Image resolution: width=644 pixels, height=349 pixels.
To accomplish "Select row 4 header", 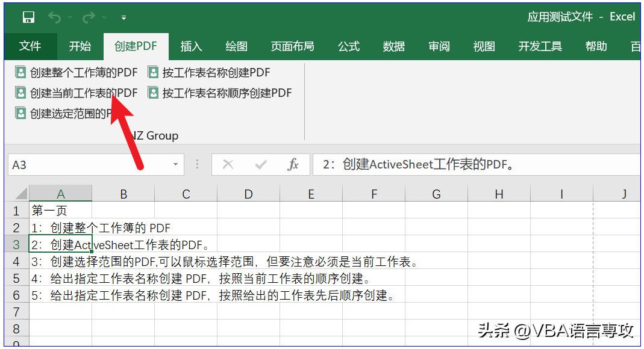I will coord(16,261).
